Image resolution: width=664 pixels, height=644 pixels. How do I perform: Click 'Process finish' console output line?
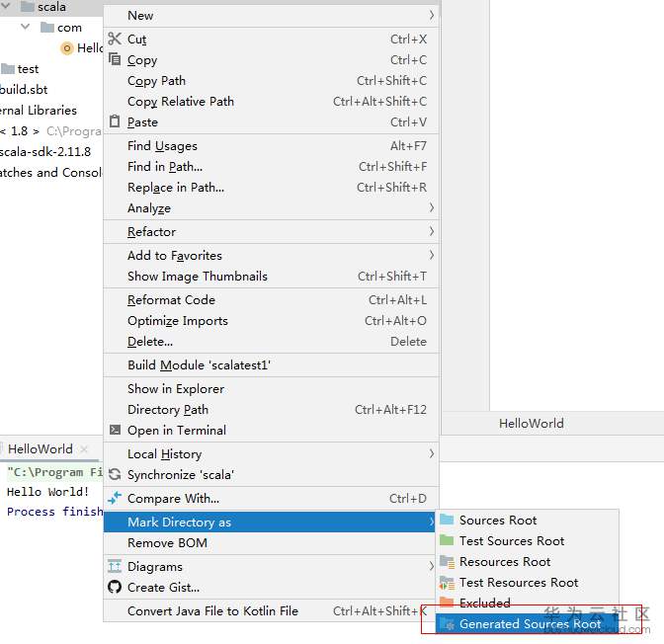coord(55,512)
